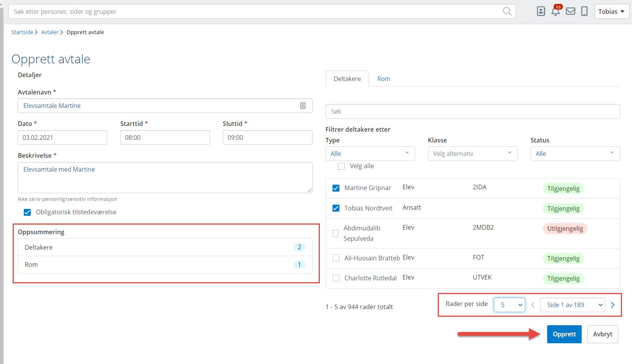Open the Type filter dropdown
The height and width of the screenshot is (364, 632).
click(370, 154)
